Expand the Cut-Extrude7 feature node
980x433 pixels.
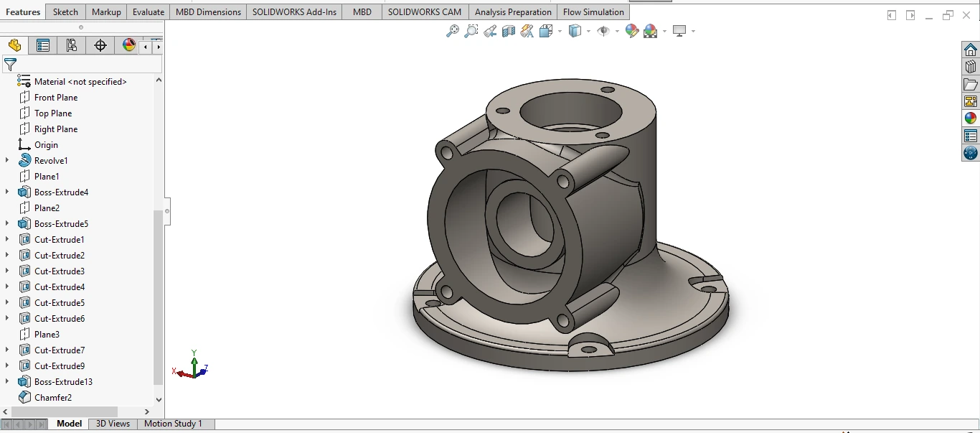(x=7, y=350)
